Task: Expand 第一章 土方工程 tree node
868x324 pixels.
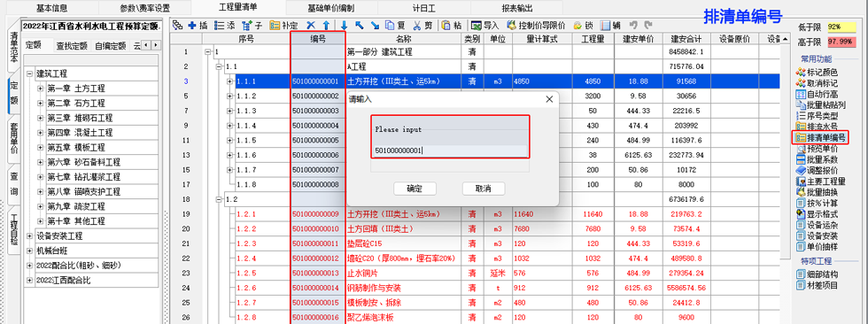Action: coord(40,89)
